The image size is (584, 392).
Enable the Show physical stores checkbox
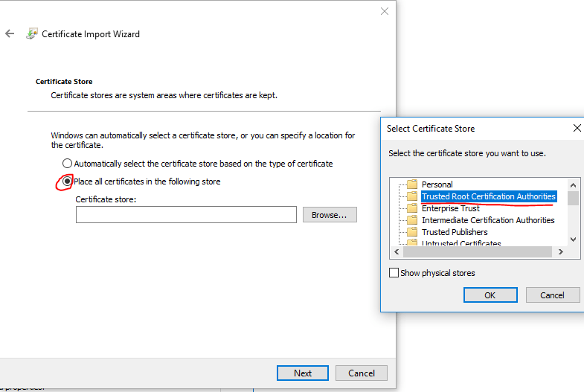(394, 273)
